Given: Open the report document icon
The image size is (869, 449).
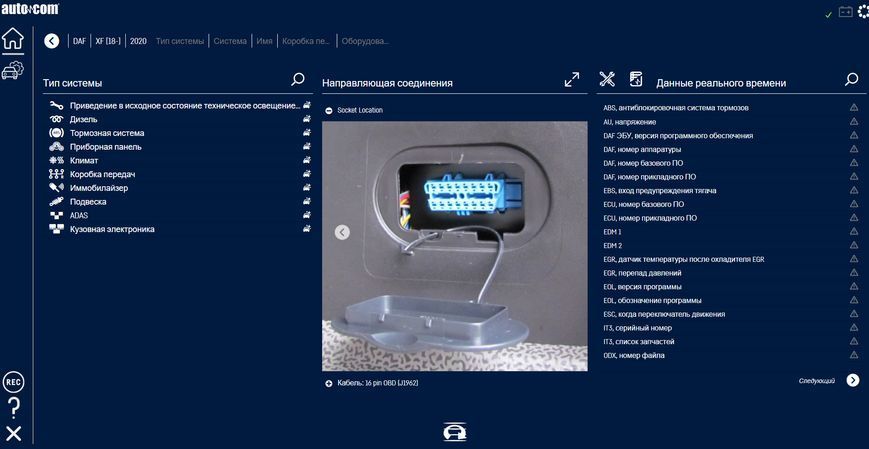Looking at the screenshot, I should tap(636, 79).
